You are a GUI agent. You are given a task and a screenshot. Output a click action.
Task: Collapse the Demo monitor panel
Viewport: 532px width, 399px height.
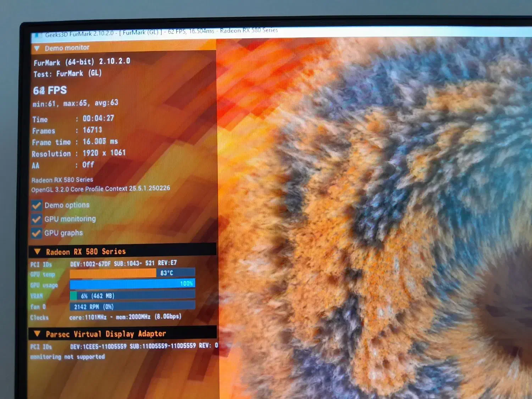click(37, 48)
